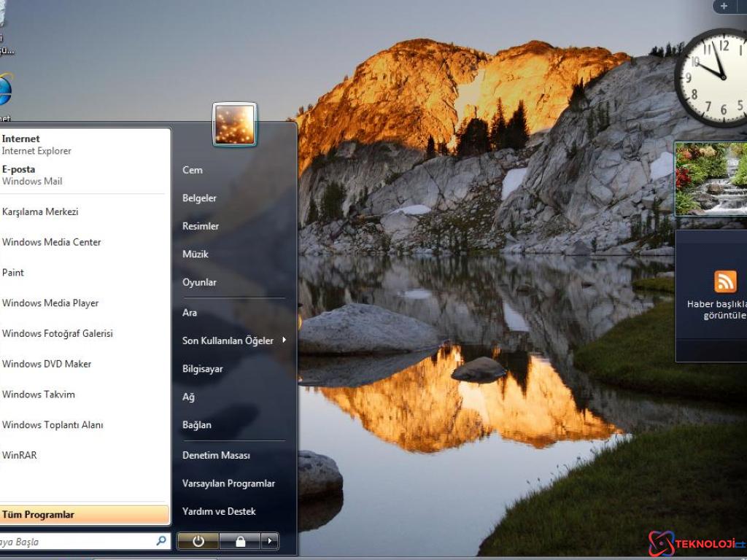
Task: Click the sidebar add gadget plus button
Action: pyautogui.click(x=724, y=6)
